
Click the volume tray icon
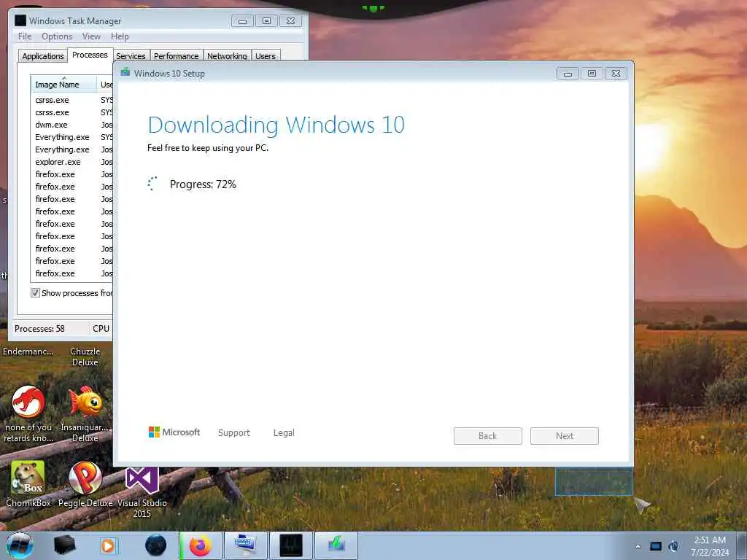(x=673, y=546)
